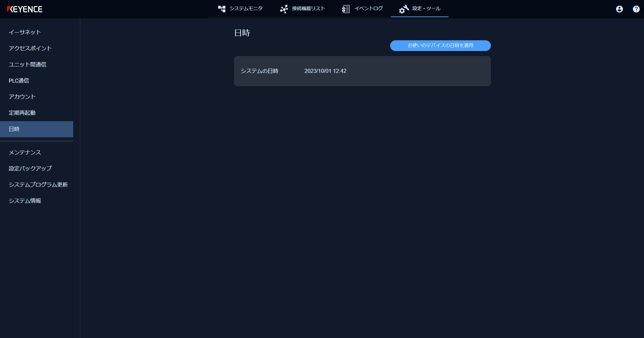The image size is (644, 338).
Task: Open イベントログ using its list icon
Action: coord(345,9)
